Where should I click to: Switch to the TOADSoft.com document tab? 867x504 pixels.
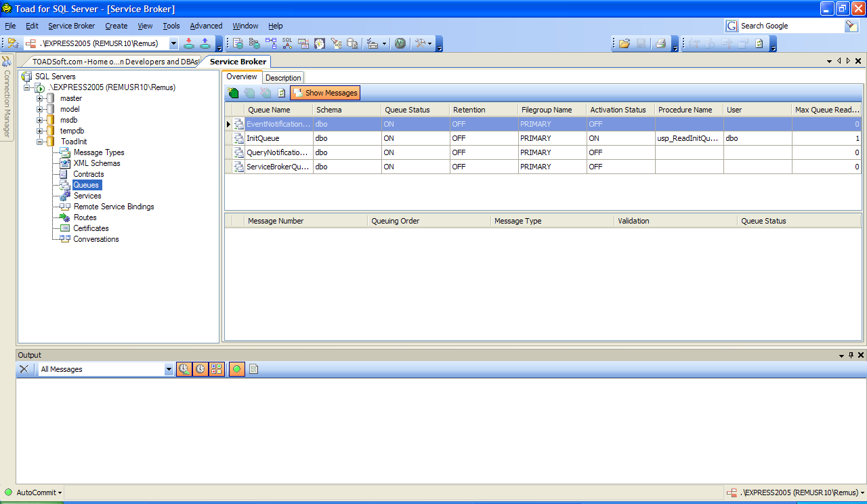tap(115, 62)
